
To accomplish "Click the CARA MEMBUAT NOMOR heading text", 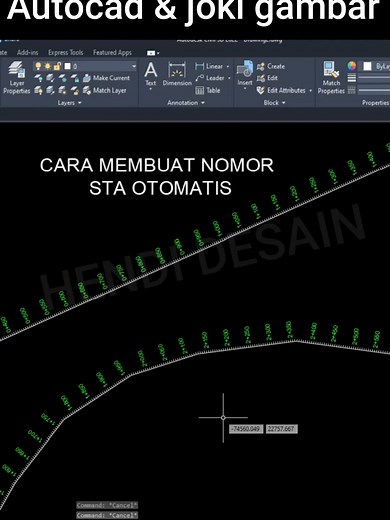I will [x=157, y=165].
